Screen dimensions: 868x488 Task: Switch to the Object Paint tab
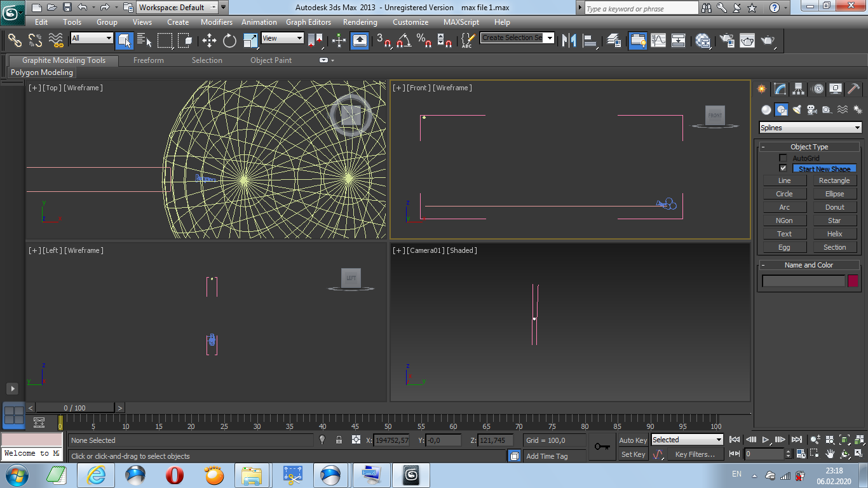pyautogui.click(x=271, y=60)
